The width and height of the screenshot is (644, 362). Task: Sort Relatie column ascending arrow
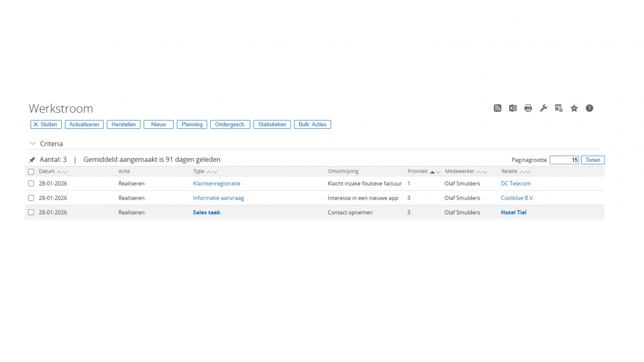(x=522, y=172)
